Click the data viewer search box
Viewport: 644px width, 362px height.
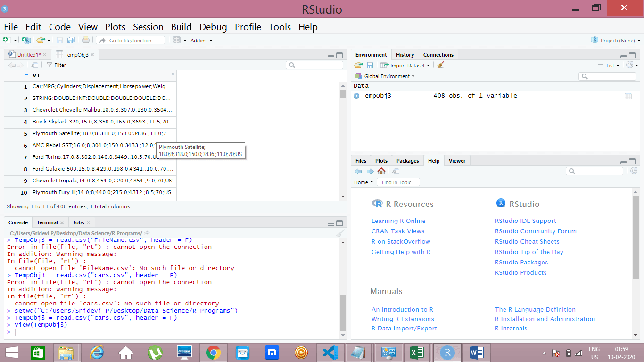314,65
